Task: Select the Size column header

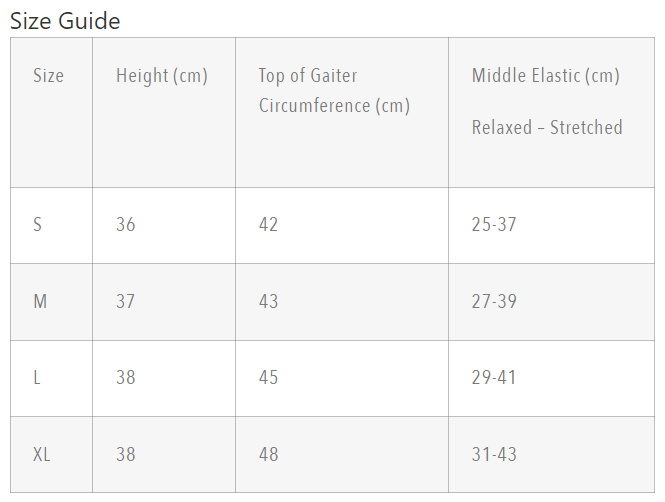Action: click(48, 76)
